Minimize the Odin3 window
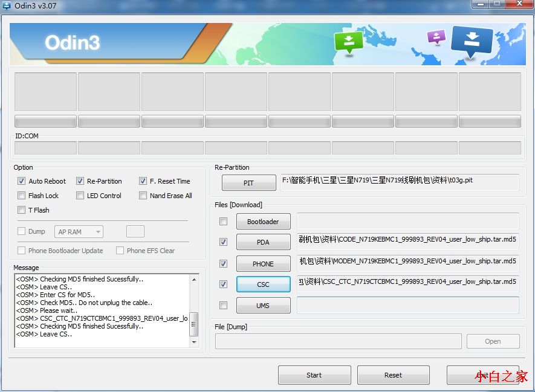 481,4
